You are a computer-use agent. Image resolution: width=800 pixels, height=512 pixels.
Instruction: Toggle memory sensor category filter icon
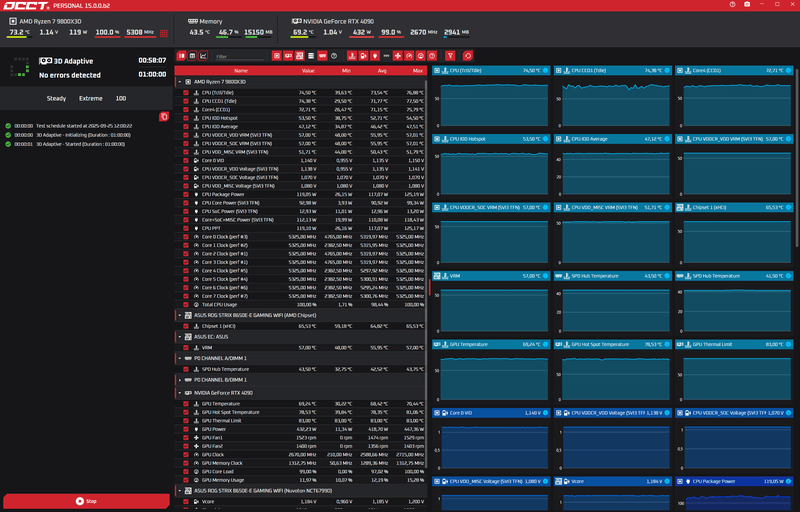point(322,56)
